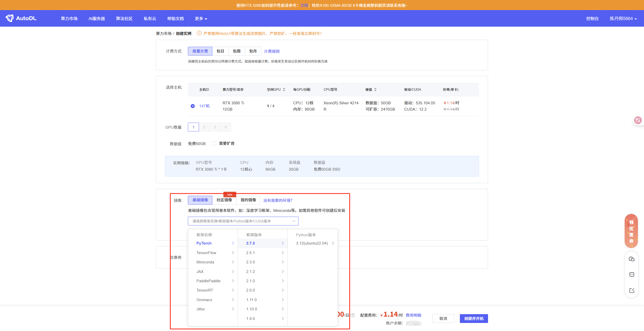Image resolution: width=644 pixels, height=331 pixels.
Task: Click the 创建并开机 button
Action: [x=474, y=318]
